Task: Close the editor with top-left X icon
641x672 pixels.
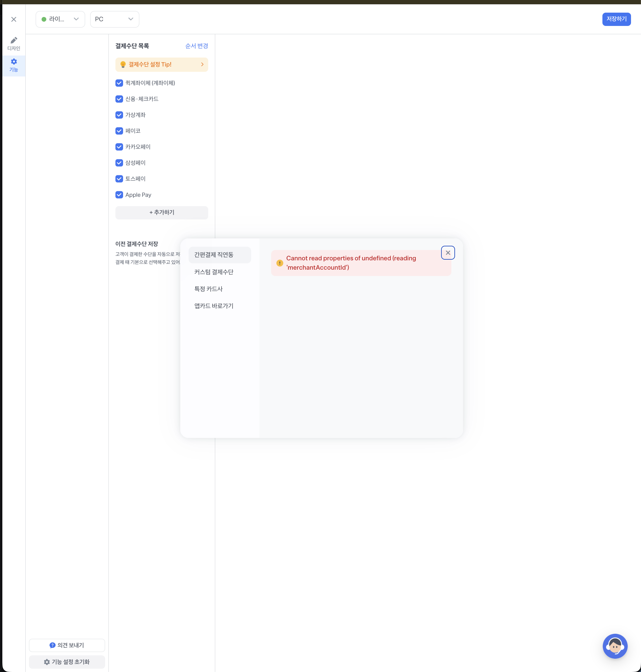Action: point(14,19)
